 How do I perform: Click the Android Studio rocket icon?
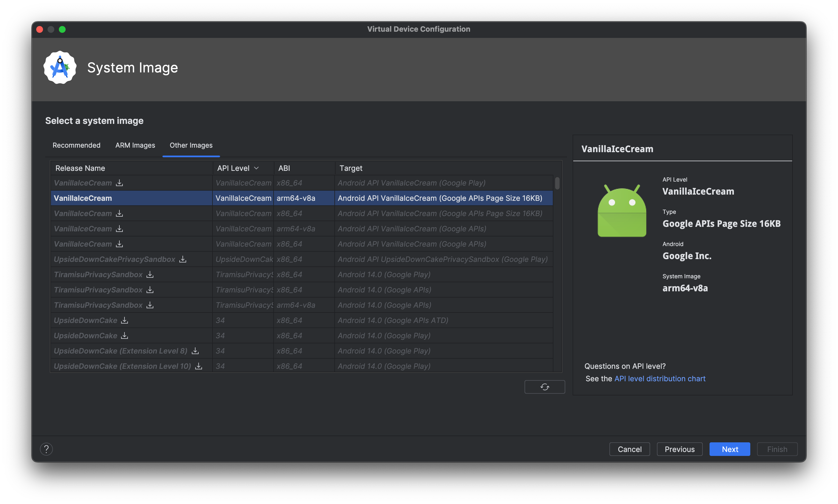(61, 68)
